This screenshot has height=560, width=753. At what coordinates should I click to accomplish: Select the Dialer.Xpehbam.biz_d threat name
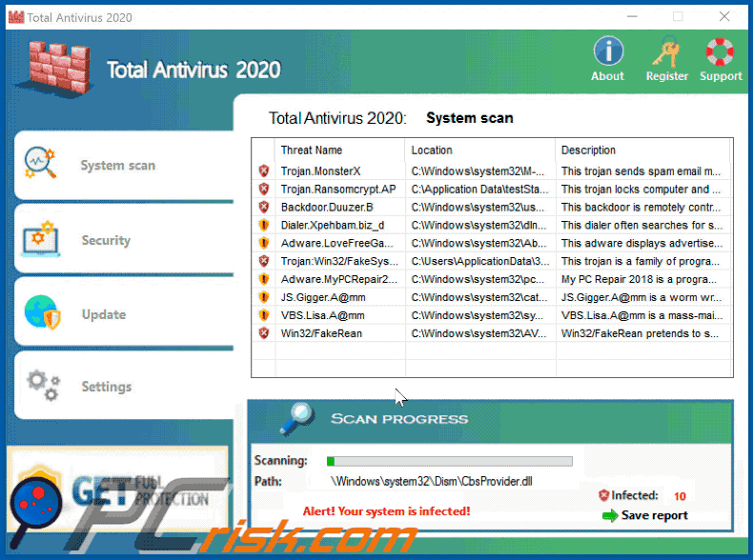[333, 225]
